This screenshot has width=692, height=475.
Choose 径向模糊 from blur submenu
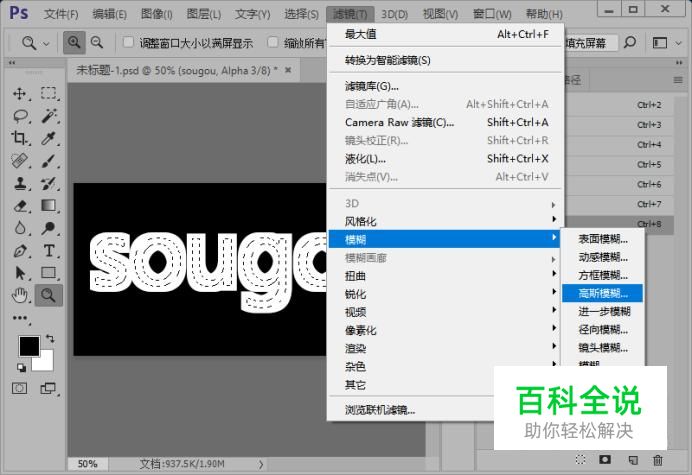click(x=602, y=329)
